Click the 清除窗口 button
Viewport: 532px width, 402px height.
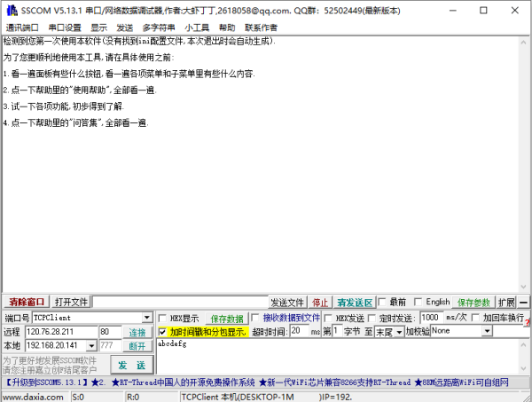[x=27, y=302]
